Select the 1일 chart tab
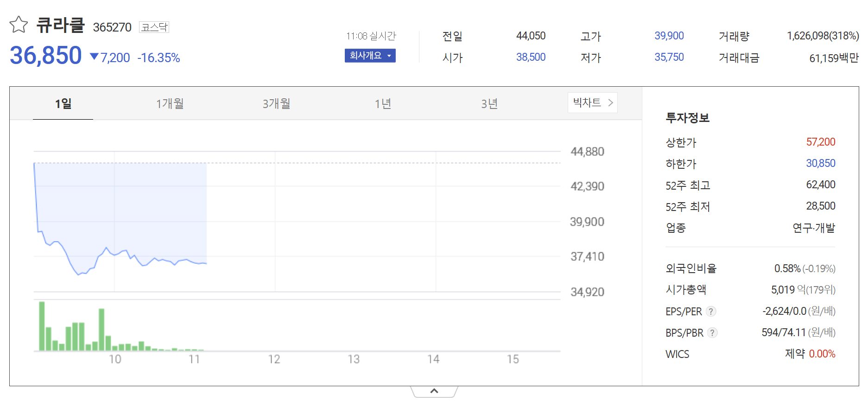 coord(63,103)
